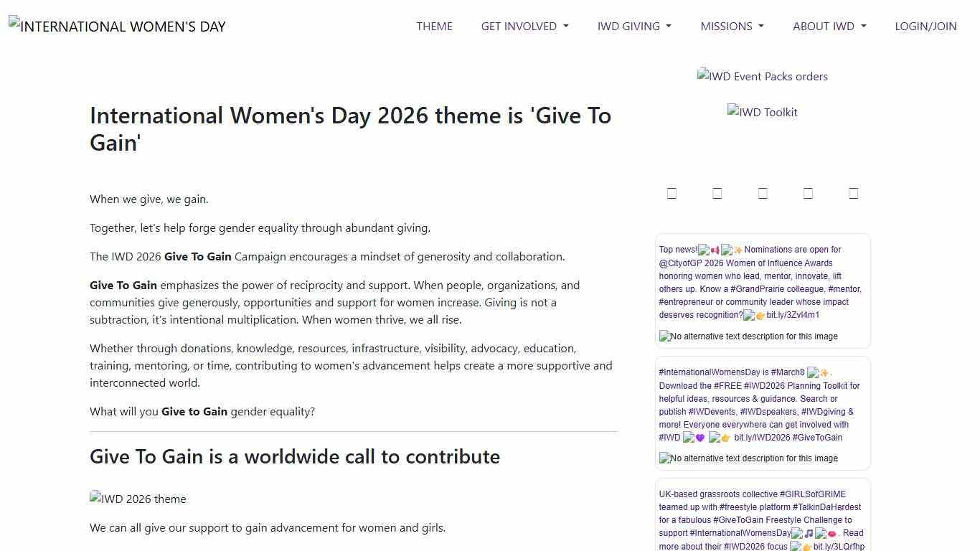Click the GIRLSofGRiME news card
The height and width of the screenshot is (551, 980).
point(762,517)
